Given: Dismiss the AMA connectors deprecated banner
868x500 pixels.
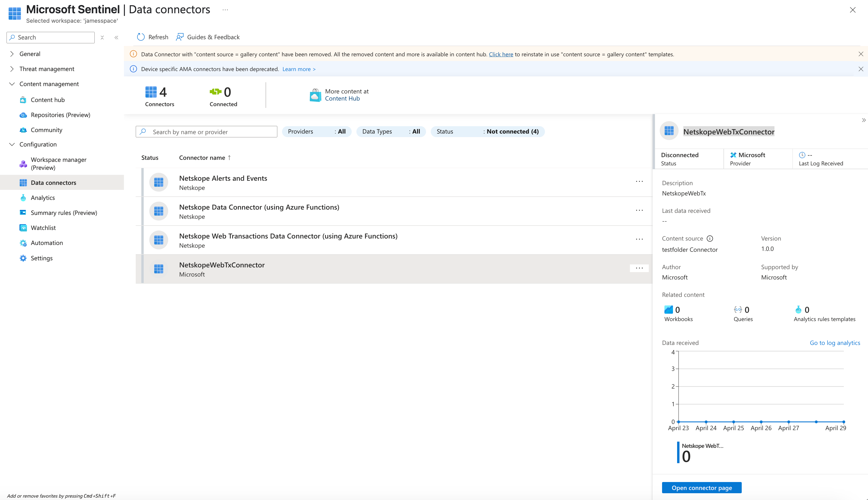Looking at the screenshot, I should pos(861,69).
